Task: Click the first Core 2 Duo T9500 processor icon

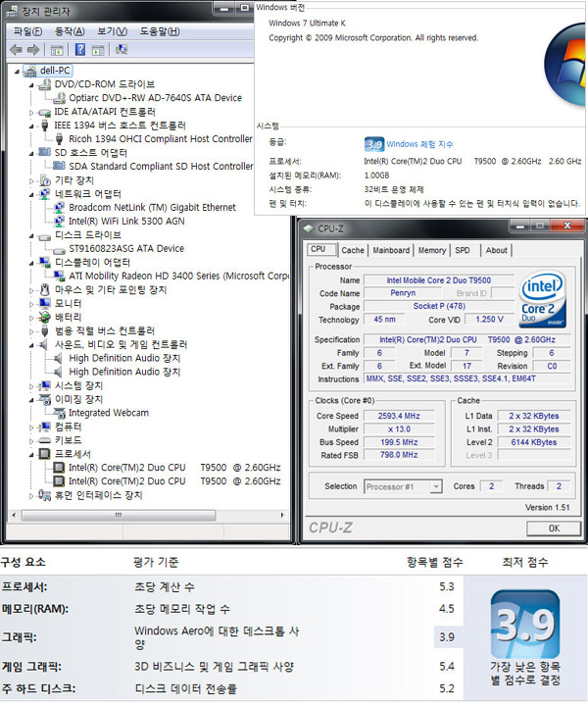Action: tap(59, 468)
